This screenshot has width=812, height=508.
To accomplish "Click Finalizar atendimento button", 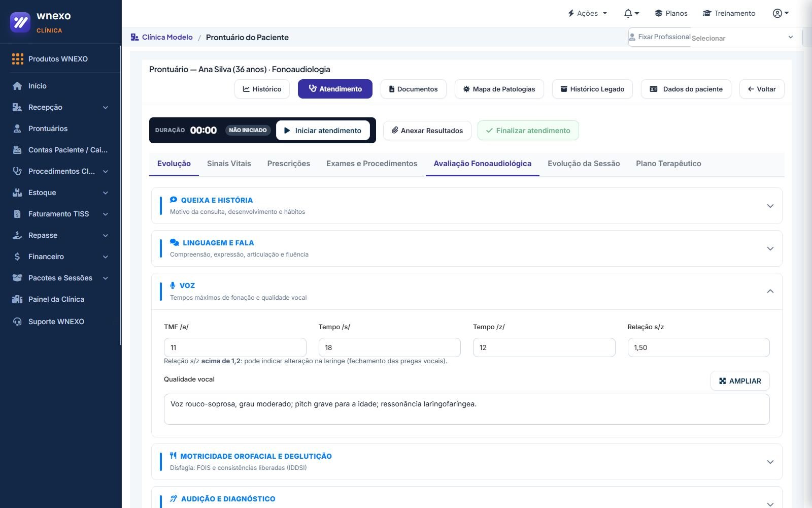I will coord(528,131).
